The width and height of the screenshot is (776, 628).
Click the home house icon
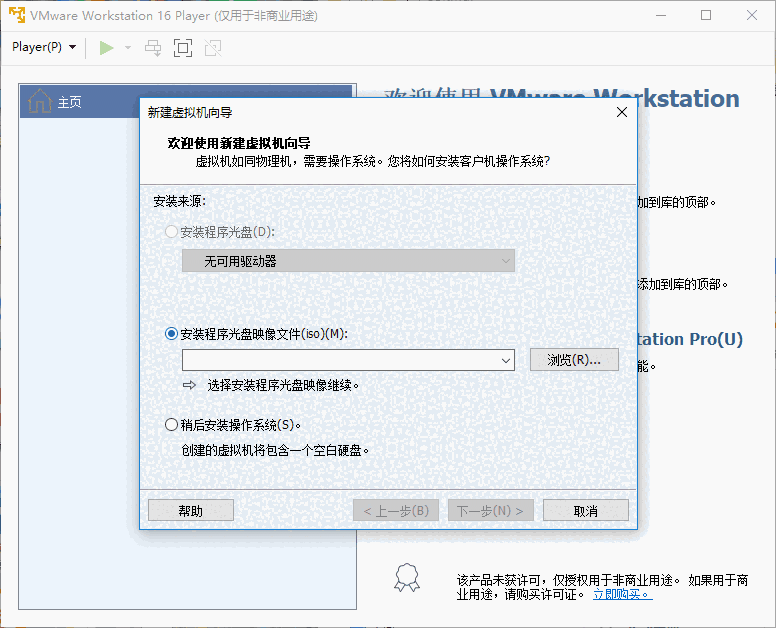click(40, 101)
